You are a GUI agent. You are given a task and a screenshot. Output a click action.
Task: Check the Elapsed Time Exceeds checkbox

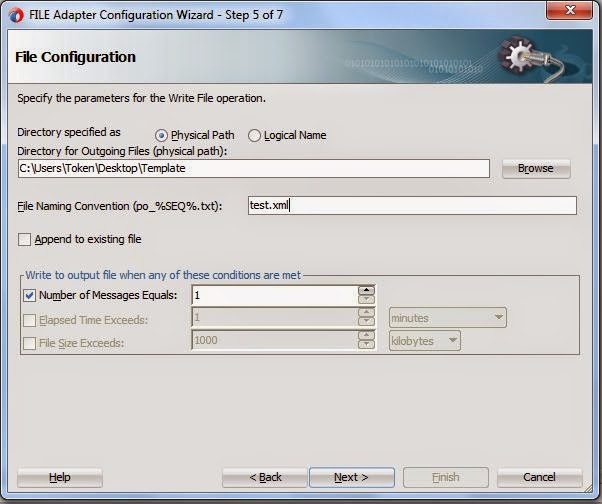(30, 320)
